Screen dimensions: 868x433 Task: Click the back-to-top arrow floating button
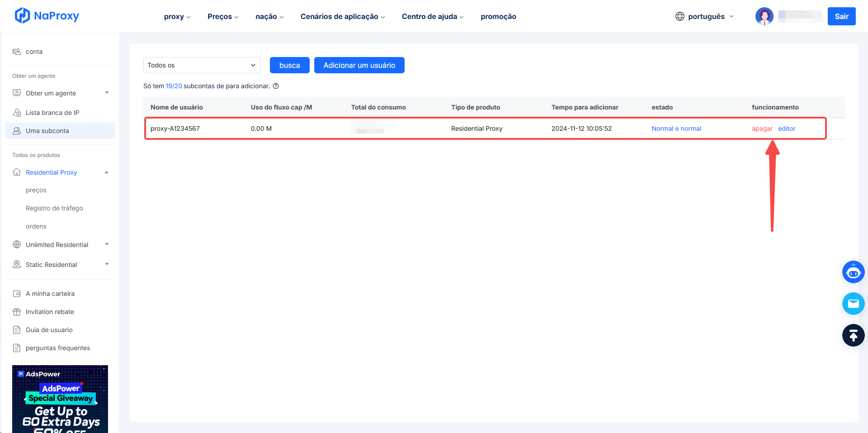[854, 335]
